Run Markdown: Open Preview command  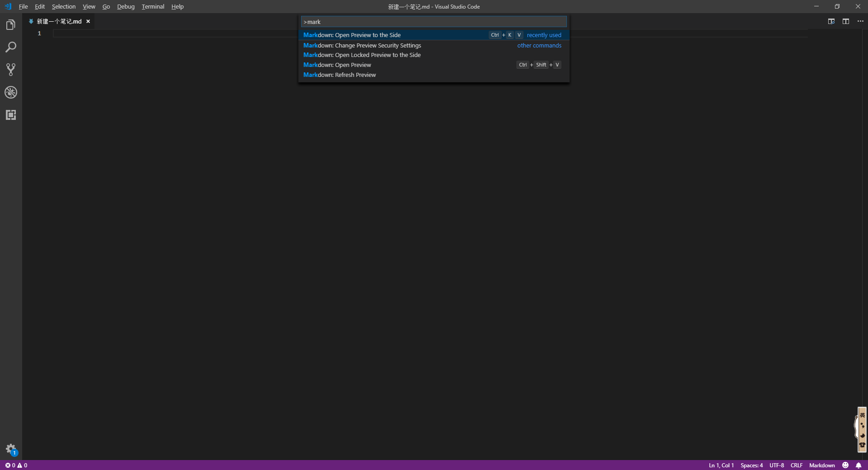point(434,65)
